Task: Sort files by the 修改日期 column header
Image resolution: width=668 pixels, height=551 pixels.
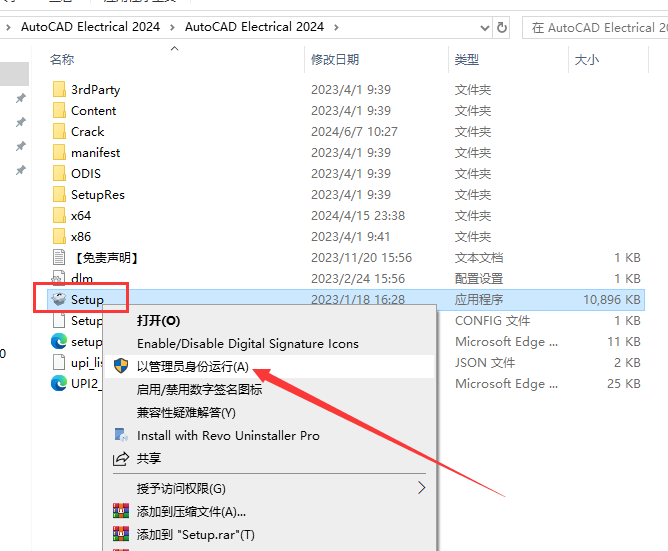Action: tap(334, 60)
